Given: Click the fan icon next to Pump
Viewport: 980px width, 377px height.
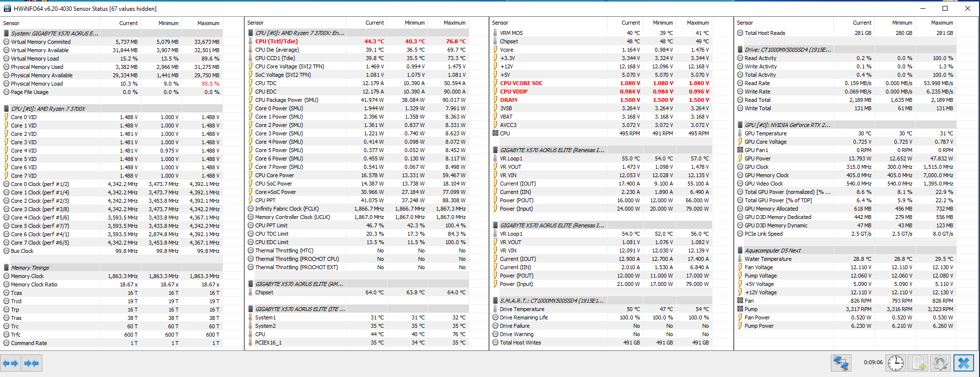Looking at the screenshot, I should tap(740, 309).
